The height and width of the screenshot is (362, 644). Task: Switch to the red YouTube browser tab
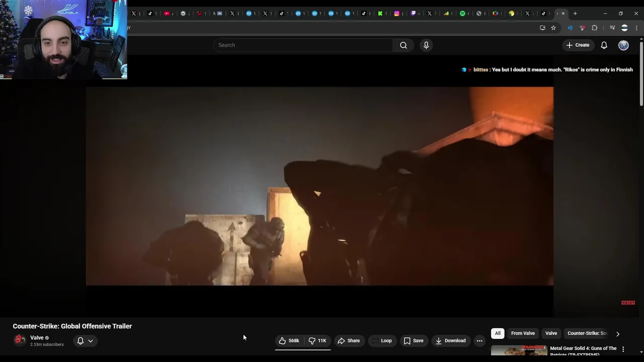pos(167,14)
